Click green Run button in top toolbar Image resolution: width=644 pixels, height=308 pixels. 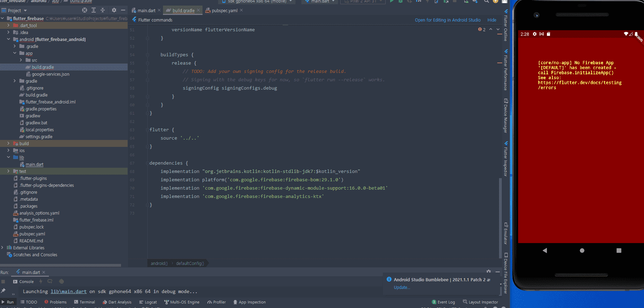[392, 1]
